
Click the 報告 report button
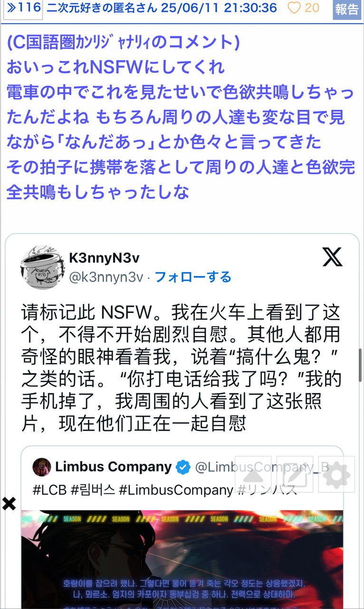pos(347,9)
